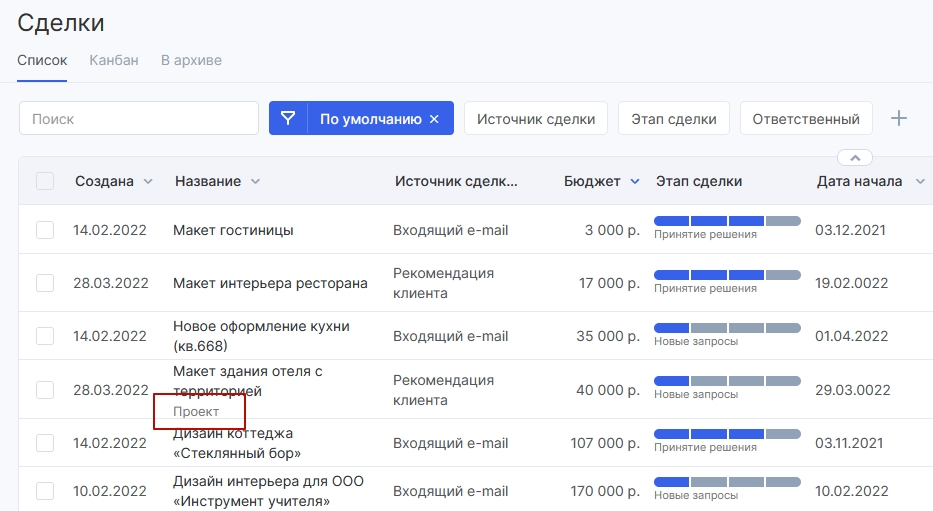This screenshot has height=511, width=933.
Task: Click stage progress bar for Дизайн коттеджа
Action: click(727, 434)
